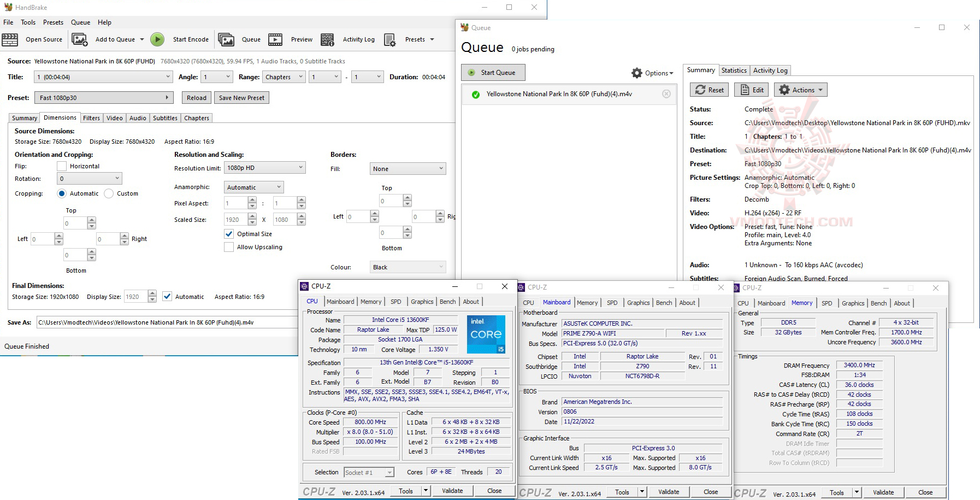Switch to the Statistics tab in Queue window

734,70
